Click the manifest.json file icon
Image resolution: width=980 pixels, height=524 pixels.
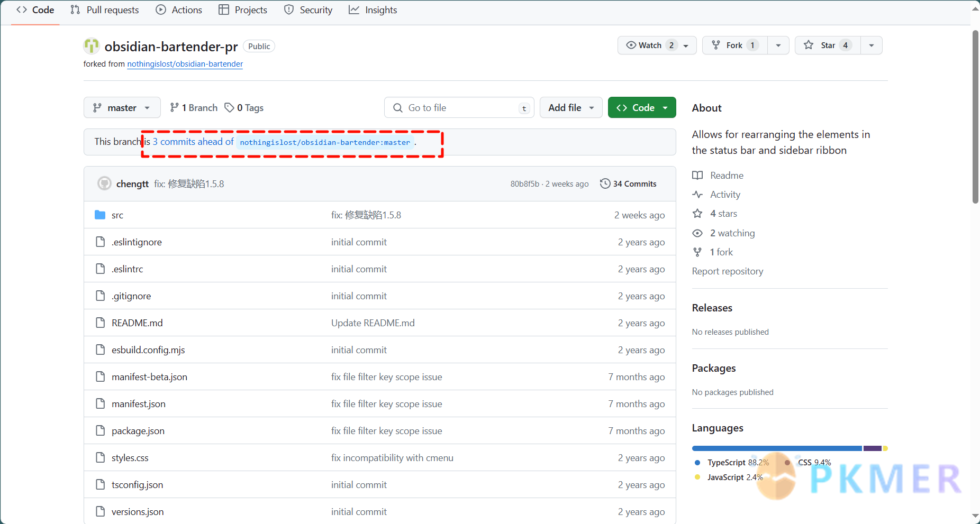coord(100,403)
